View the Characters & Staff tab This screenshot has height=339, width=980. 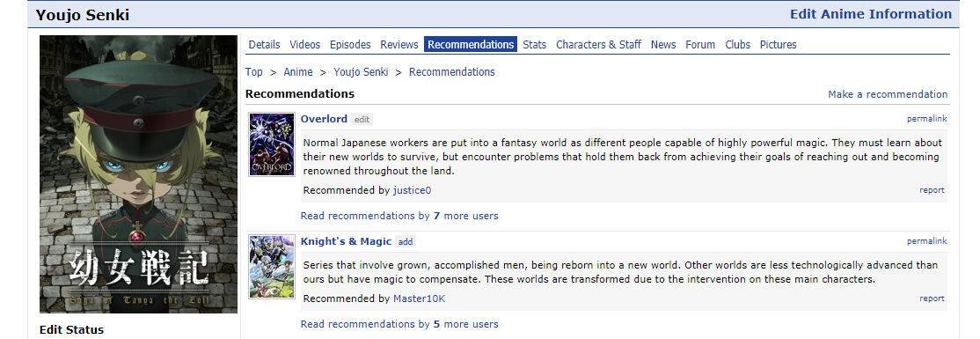click(x=599, y=44)
